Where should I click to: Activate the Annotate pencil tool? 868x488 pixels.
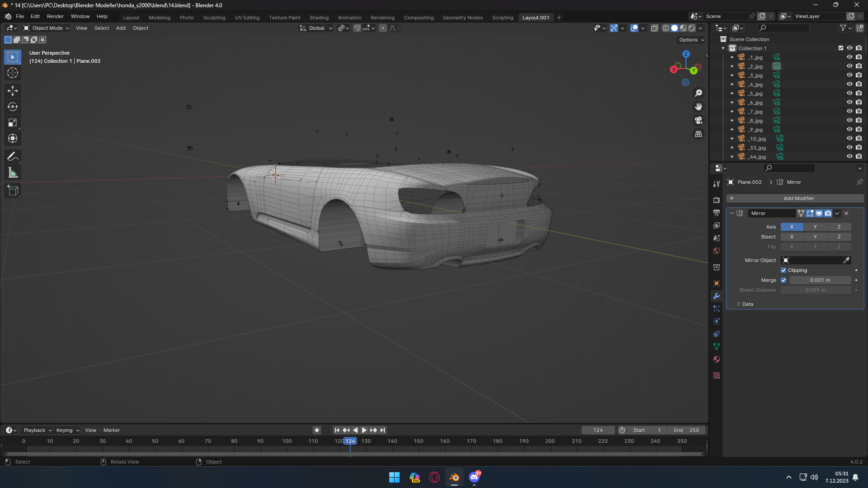point(13,157)
